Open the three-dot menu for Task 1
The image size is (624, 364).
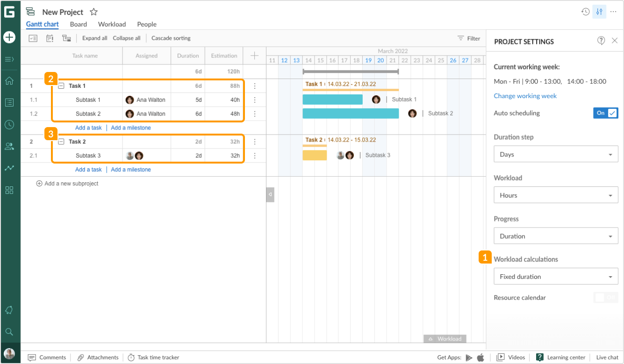255,86
